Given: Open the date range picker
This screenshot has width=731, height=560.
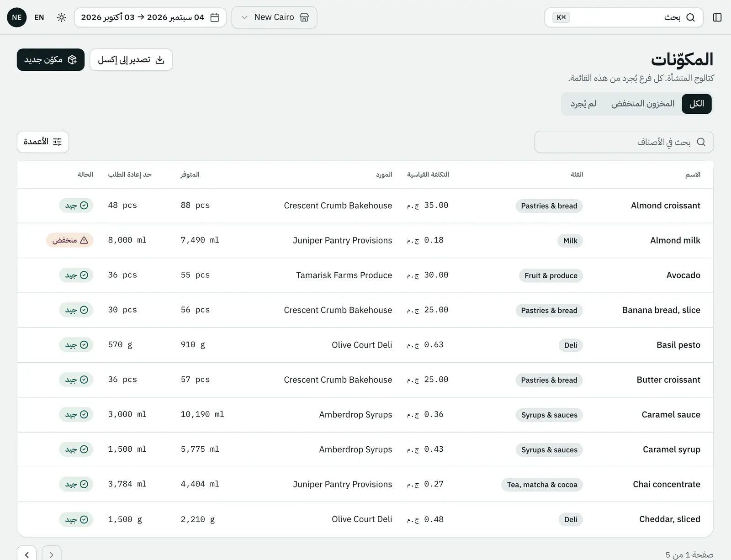Looking at the screenshot, I should [150, 17].
